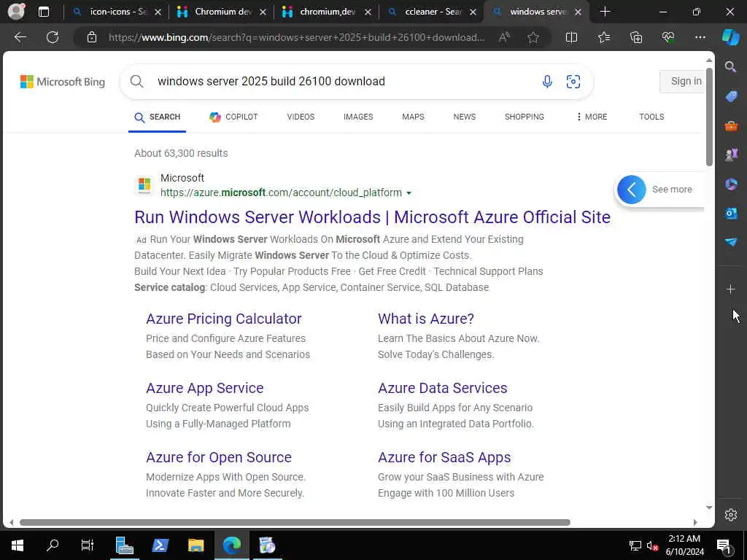Open File Explorer from taskbar

pyautogui.click(x=196, y=545)
